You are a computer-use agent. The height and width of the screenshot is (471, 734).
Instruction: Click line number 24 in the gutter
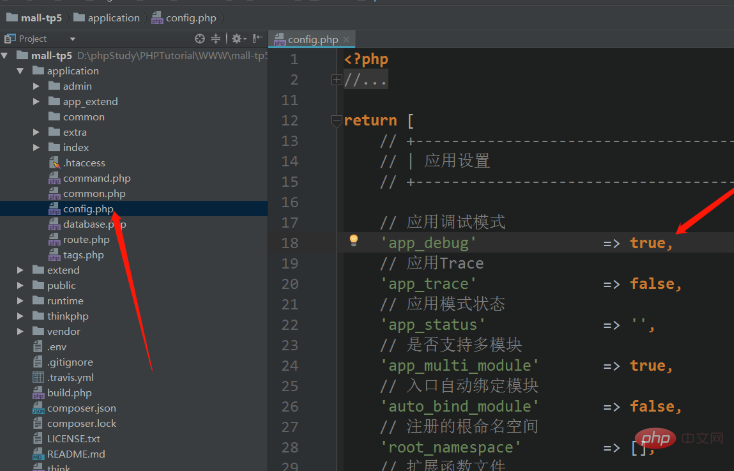coord(290,365)
